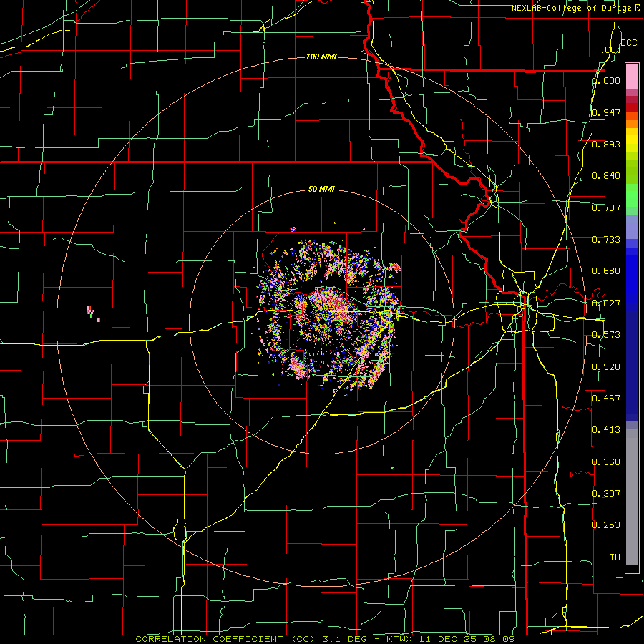Pick the orange segment of the color bar

[x=632, y=124]
